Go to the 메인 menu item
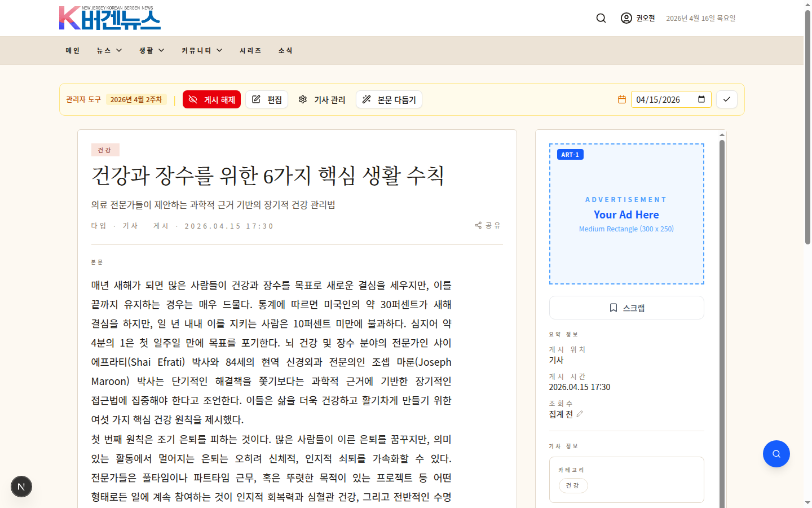 point(72,50)
